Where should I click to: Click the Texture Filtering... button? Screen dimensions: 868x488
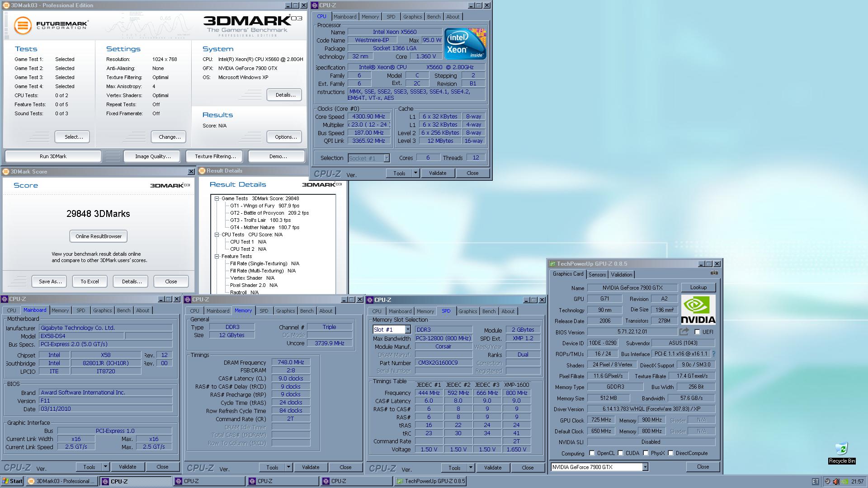215,156
